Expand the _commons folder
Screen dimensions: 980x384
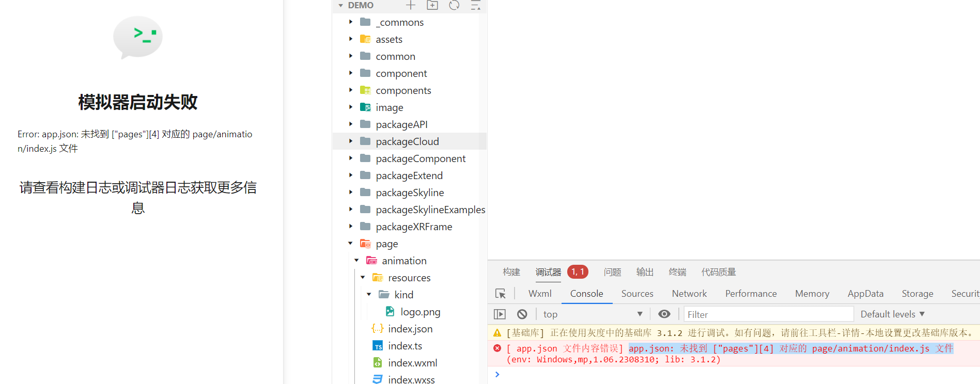pos(351,22)
